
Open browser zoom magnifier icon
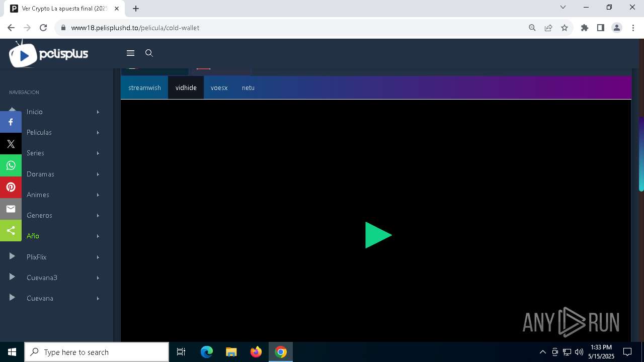point(532,28)
